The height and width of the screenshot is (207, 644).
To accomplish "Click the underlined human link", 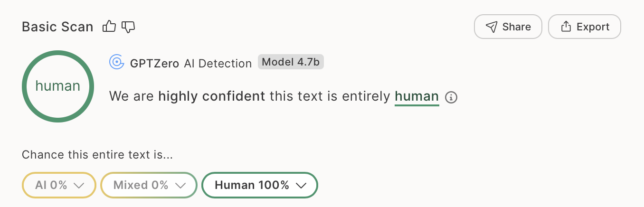I will pos(417,97).
